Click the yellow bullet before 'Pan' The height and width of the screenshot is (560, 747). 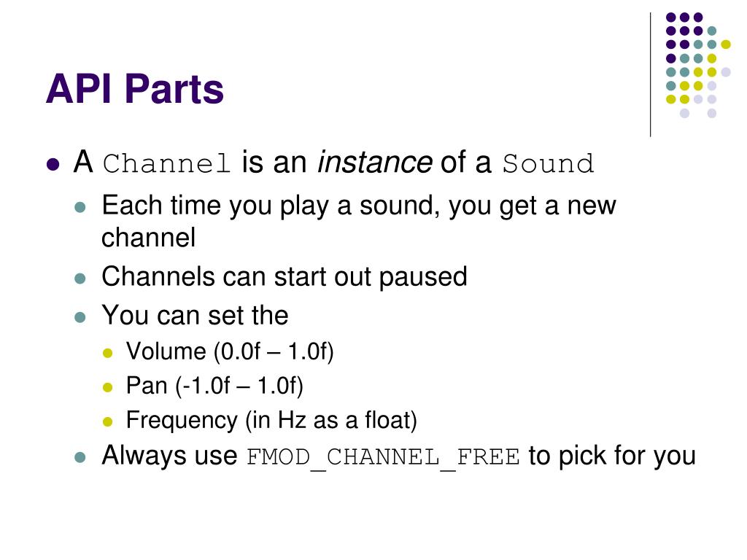[108, 388]
